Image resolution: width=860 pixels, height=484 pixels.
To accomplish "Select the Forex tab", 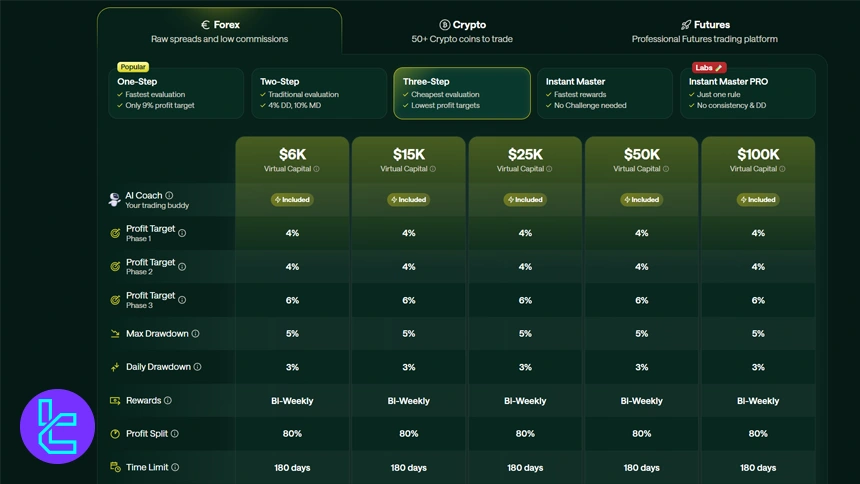I will [x=219, y=31].
